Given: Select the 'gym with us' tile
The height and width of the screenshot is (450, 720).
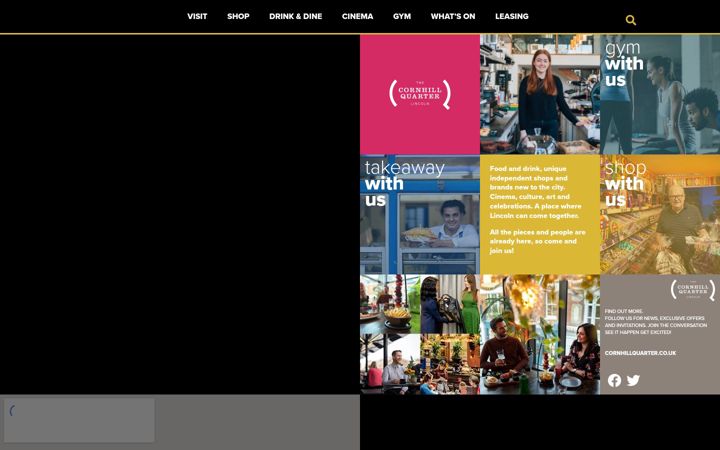Looking at the screenshot, I should (660, 94).
